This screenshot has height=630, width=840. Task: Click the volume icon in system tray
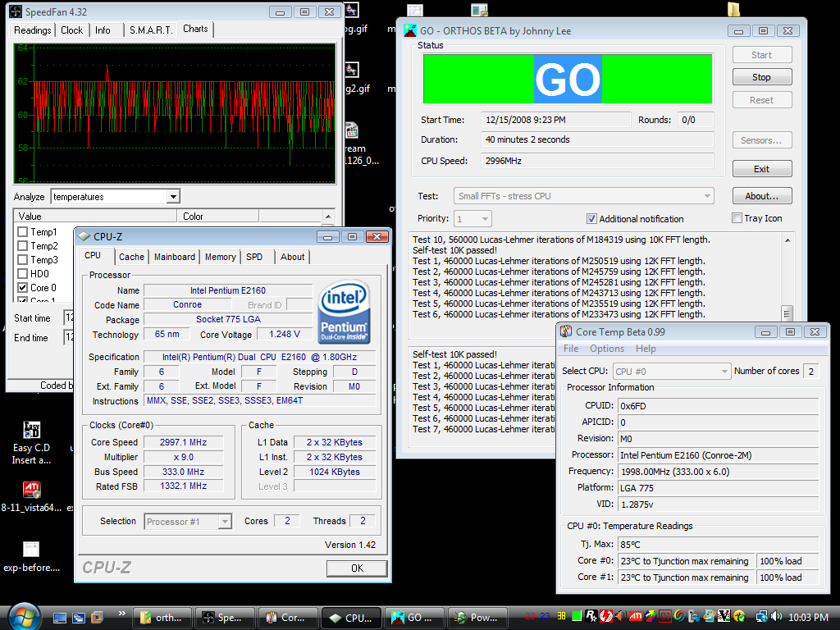point(777,616)
